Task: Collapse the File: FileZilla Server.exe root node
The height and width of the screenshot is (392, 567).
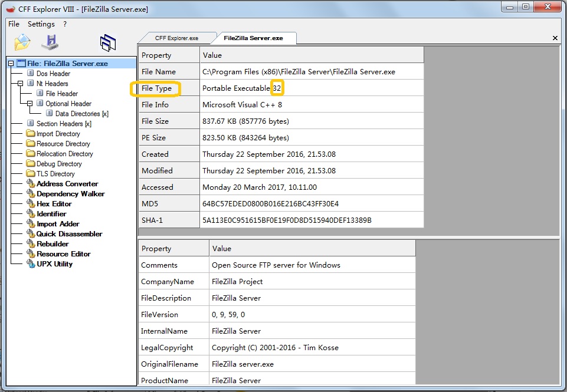Action: point(11,62)
